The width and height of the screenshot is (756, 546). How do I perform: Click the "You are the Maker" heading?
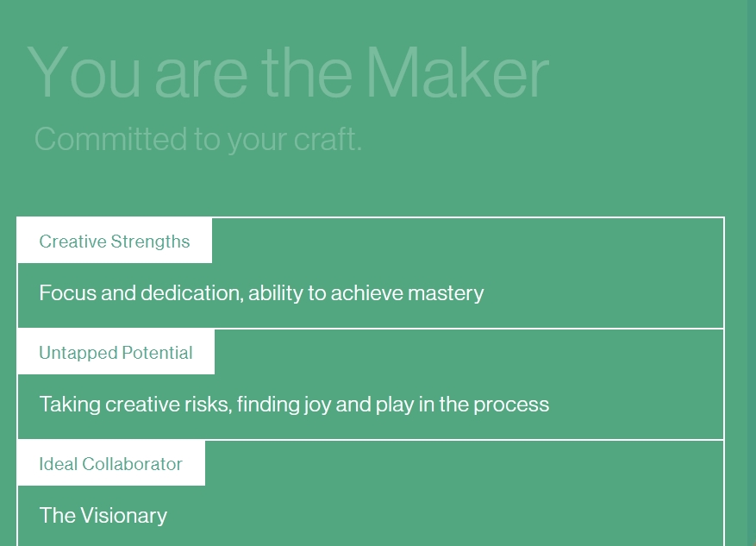[288, 72]
